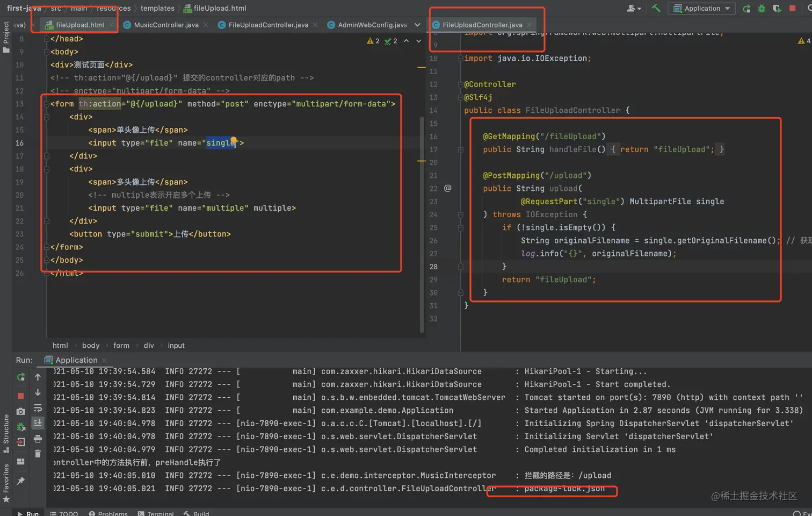Screen dimensions: 812x516
Task: Collapse the div fold on line 14
Action: point(46,117)
